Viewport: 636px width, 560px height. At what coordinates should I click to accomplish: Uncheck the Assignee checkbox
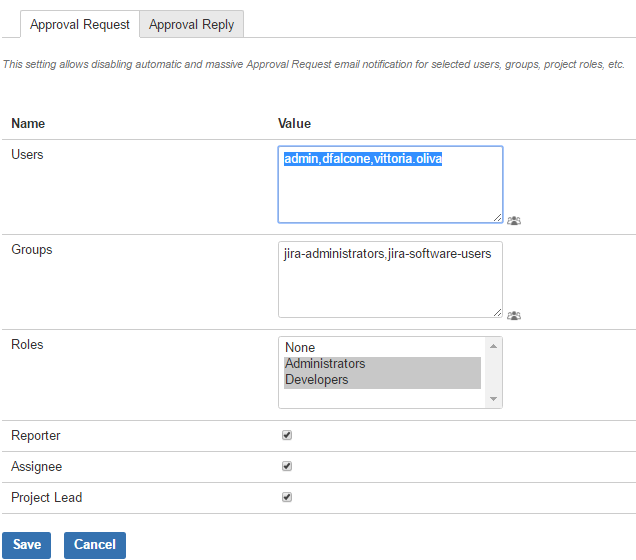pos(287,466)
